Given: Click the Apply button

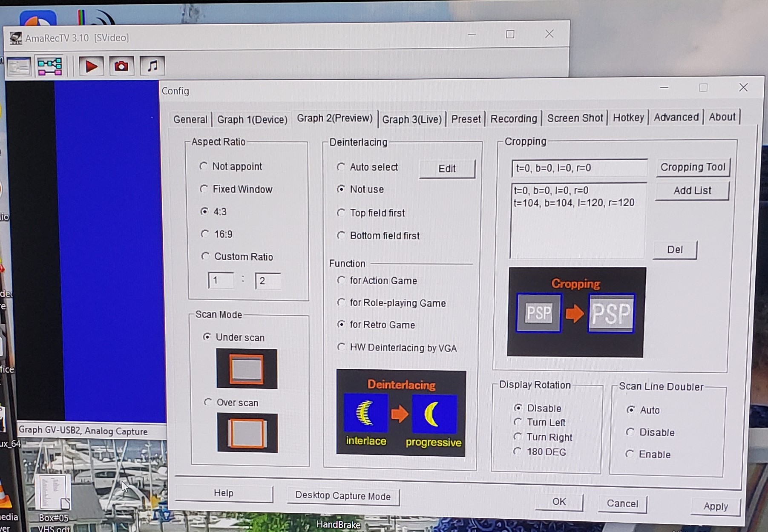Looking at the screenshot, I should (x=716, y=506).
